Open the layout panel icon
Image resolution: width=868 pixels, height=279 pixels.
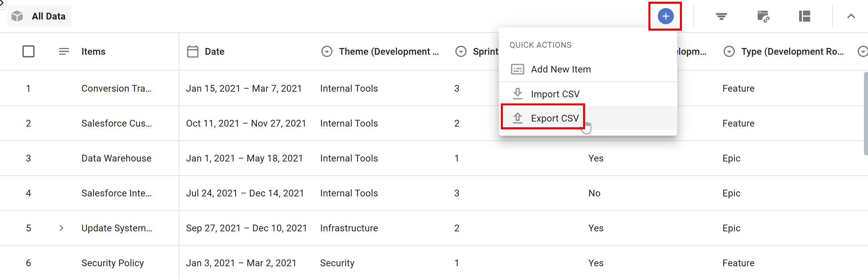(x=804, y=16)
